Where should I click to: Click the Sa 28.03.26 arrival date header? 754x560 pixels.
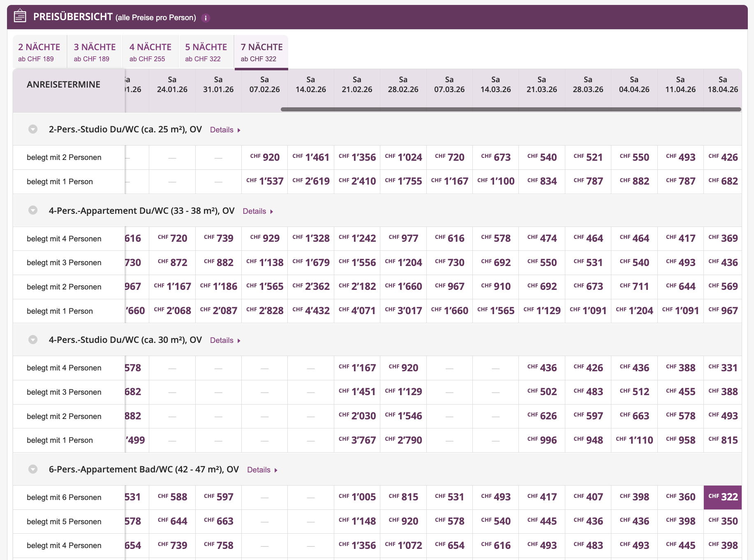(588, 85)
